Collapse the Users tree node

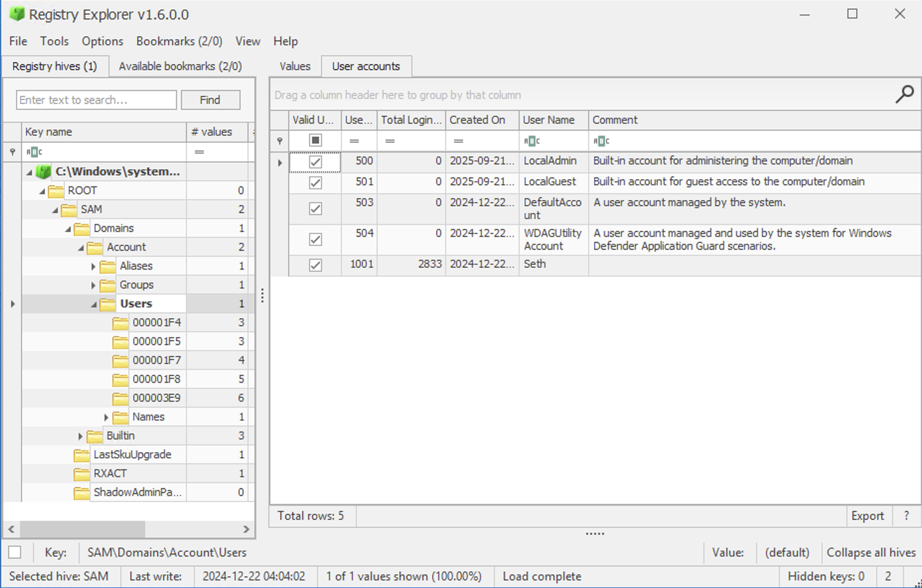pyautogui.click(x=95, y=304)
